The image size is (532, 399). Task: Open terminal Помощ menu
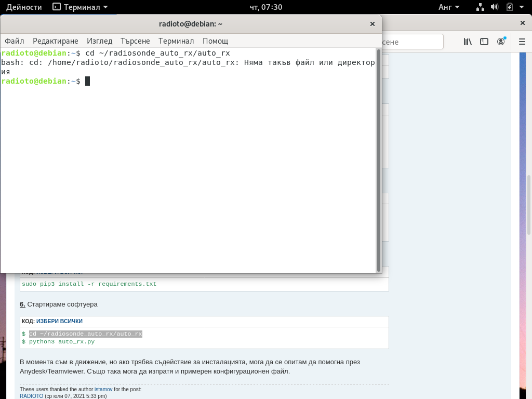pos(215,41)
